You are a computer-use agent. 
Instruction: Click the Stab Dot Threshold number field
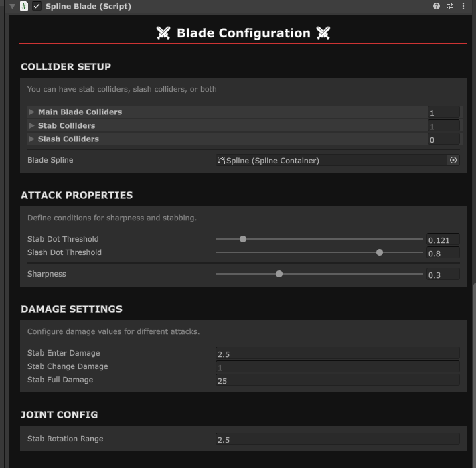pos(443,240)
